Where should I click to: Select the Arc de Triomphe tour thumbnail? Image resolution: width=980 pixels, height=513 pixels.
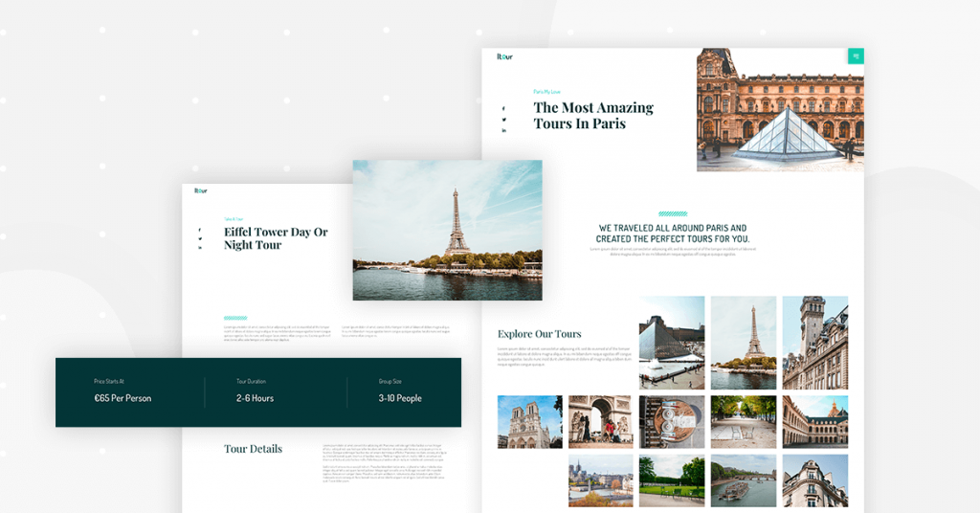pos(601,422)
